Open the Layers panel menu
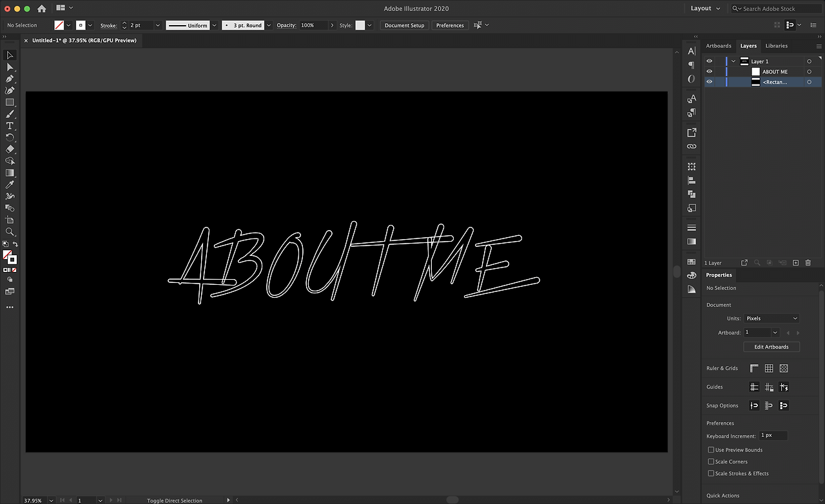The width and height of the screenshot is (825, 504). (x=819, y=46)
